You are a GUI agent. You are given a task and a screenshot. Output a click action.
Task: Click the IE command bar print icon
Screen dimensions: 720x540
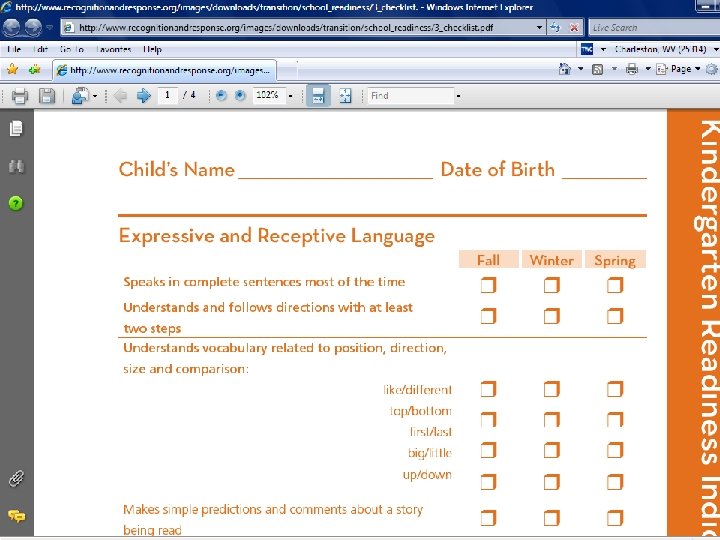[x=632, y=69]
